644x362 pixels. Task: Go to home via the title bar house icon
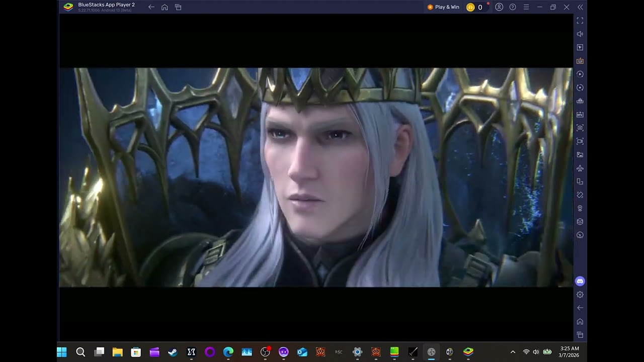tap(165, 7)
